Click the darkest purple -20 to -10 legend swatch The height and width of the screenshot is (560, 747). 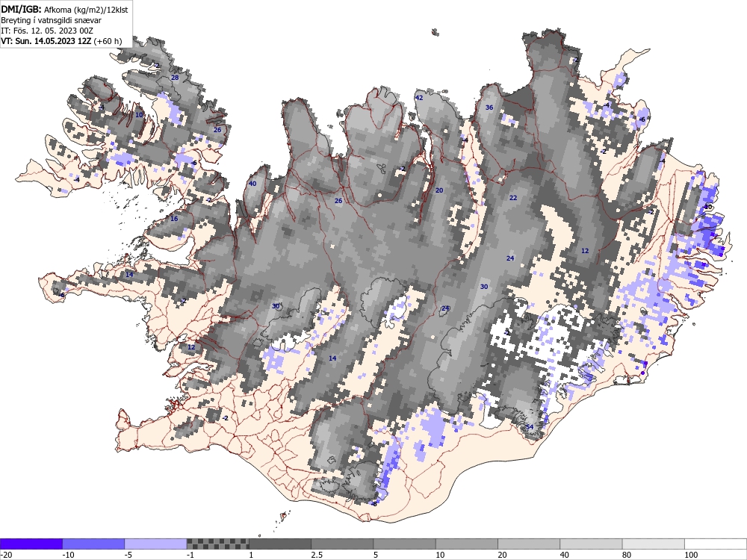(31, 544)
